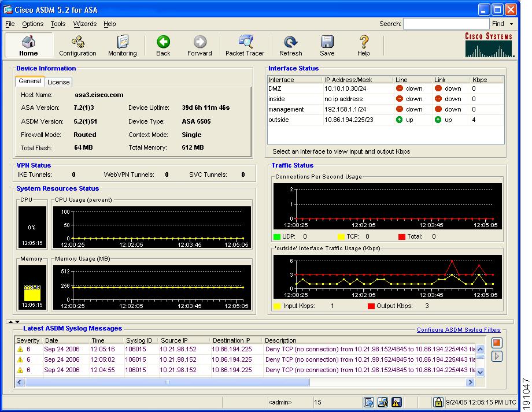This screenshot has height=412, width=532.
Task: Click the yellow TCP legend swatch
Action: tap(341, 237)
